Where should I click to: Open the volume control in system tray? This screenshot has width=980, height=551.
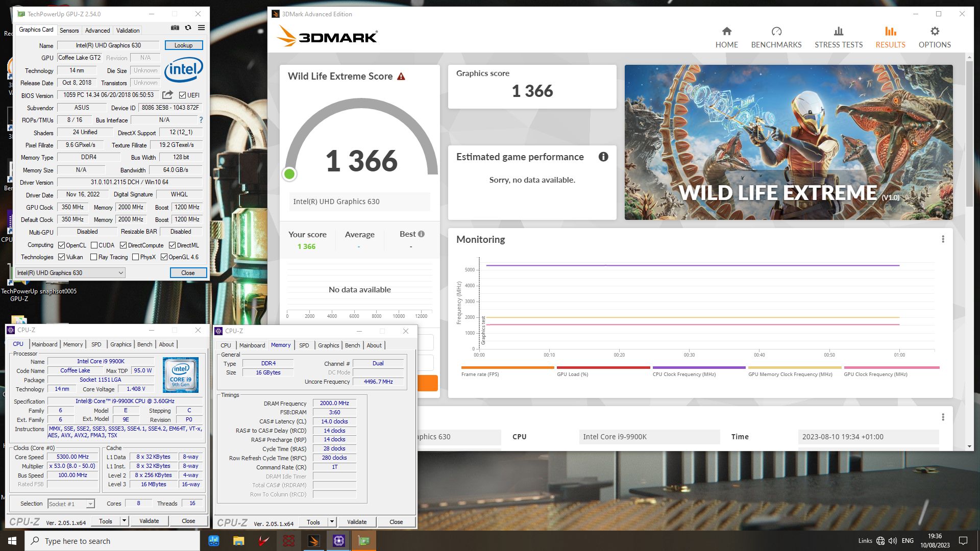(x=893, y=541)
